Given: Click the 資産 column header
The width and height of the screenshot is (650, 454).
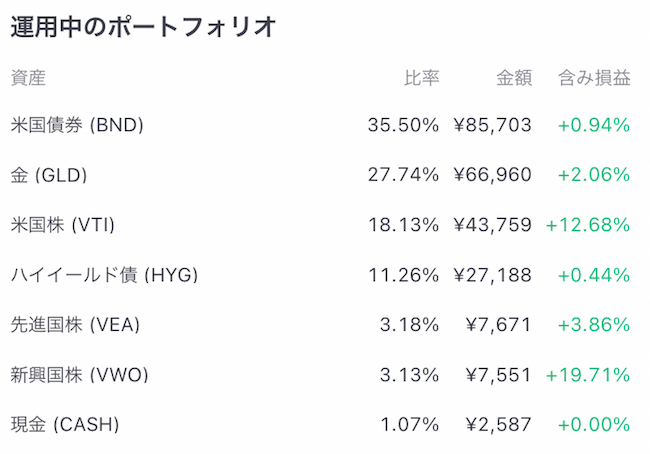Looking at the screenshot, I should tap(28, 78).
